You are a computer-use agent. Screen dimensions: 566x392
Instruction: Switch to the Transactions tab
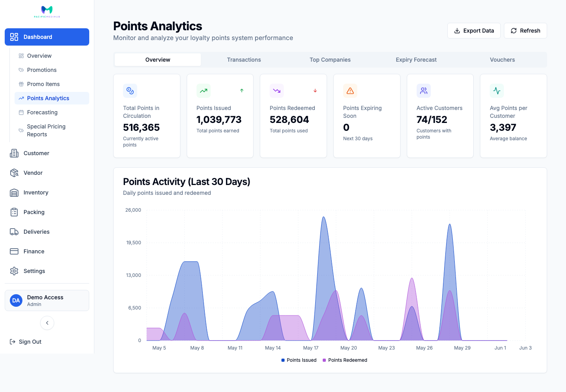[244, 60]
